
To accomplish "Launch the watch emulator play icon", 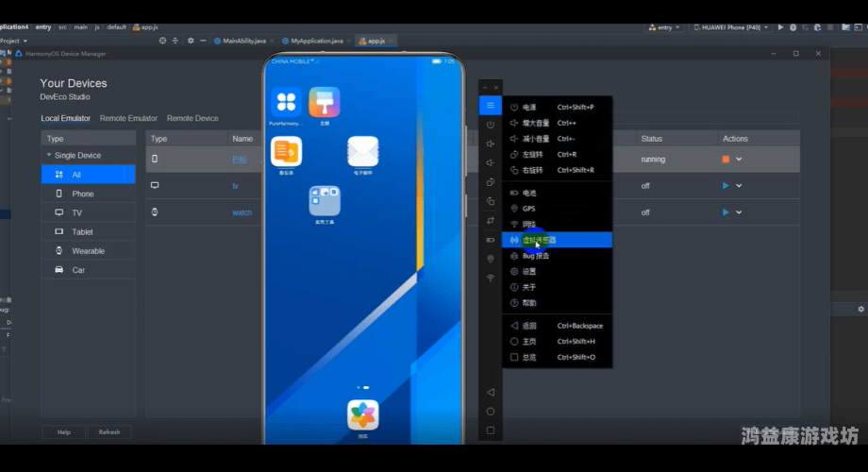I will tap(726, 212).
